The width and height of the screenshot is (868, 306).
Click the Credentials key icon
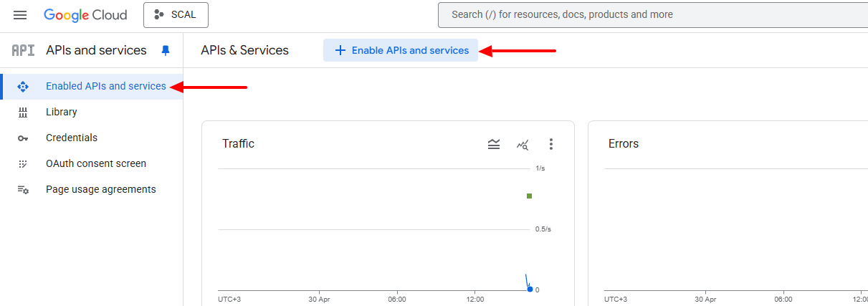pos(23,138)
